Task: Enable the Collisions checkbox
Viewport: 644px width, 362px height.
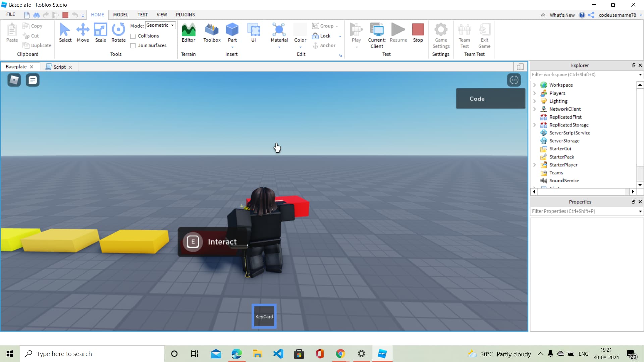Action: pyautogui.click(x=133, y=36)
